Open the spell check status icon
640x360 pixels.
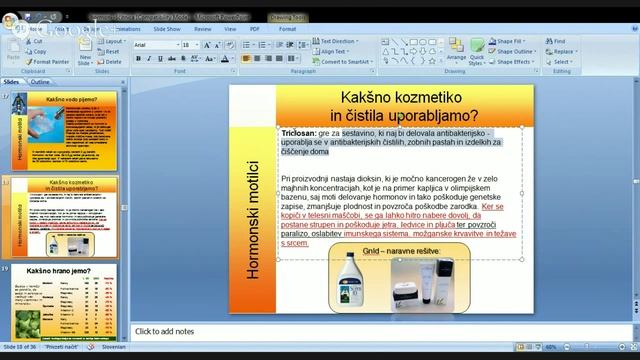pos(91,347)
